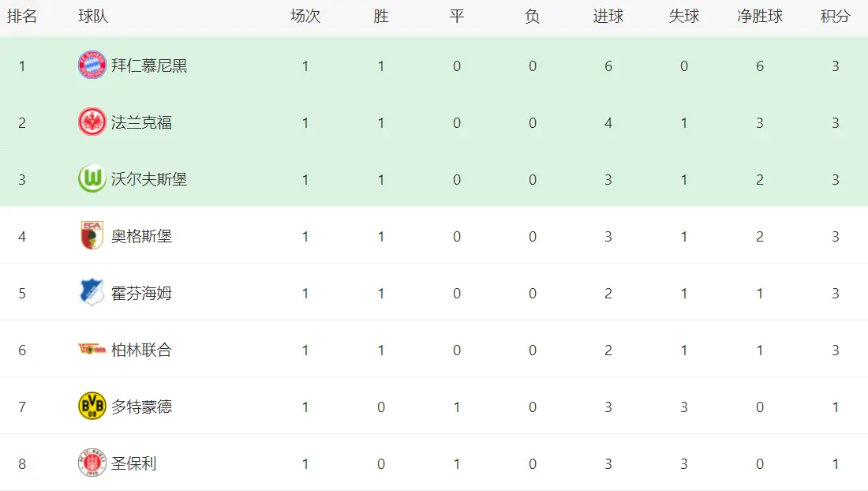Open the 拜仁慕尼黑 team name link
Screen dimensions: 868x491
pos(149,66)
